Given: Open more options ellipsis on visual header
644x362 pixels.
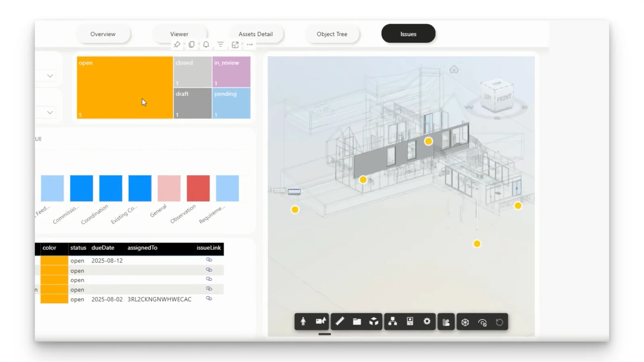Looking at the screenshot, I should click(x=250, y=45).
